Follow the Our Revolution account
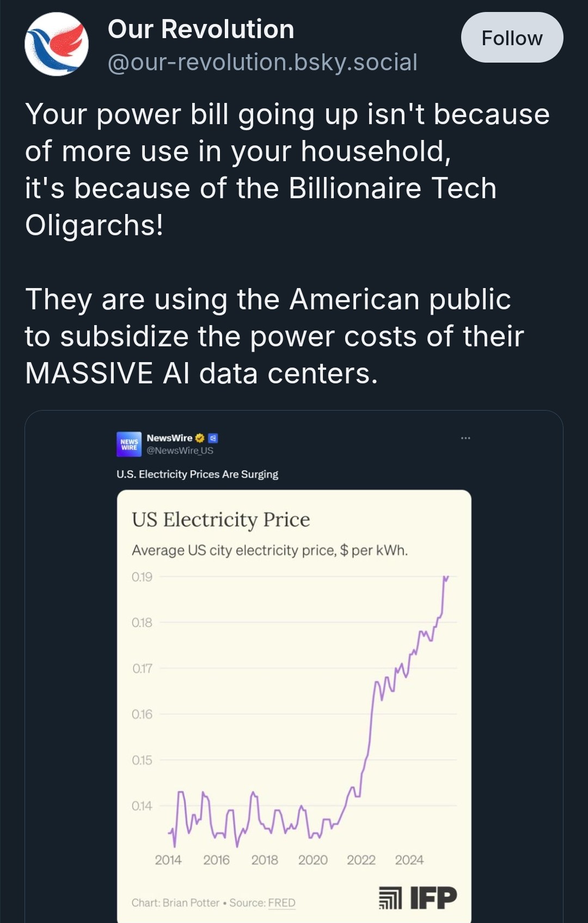588x923 pixels. [512, 38]
